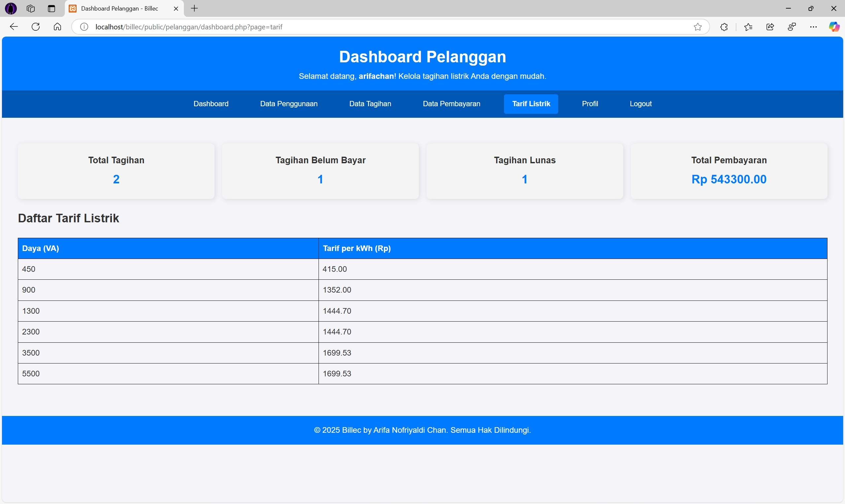Open the favorites list icon

point(748,27)
